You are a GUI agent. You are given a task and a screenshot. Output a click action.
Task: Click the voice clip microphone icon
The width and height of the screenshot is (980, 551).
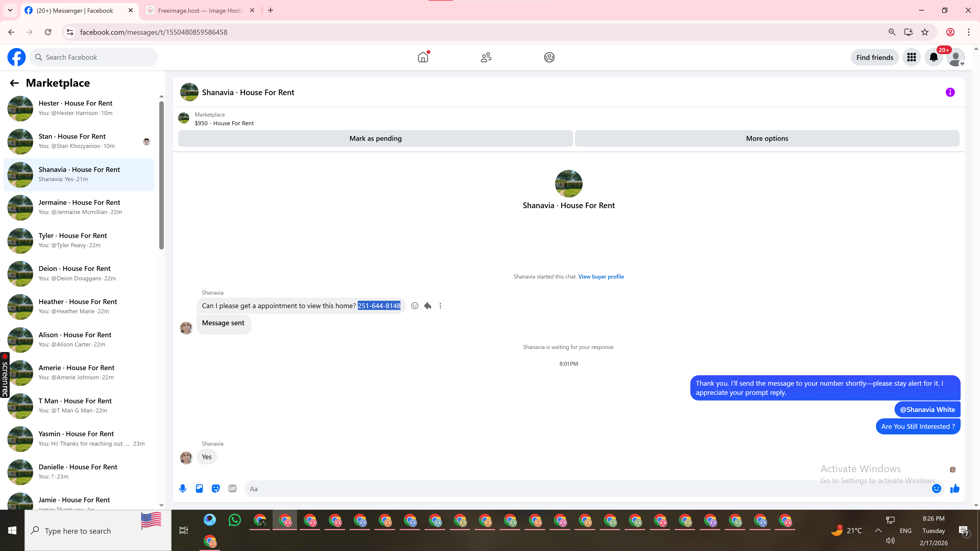(x=183, y=489)
